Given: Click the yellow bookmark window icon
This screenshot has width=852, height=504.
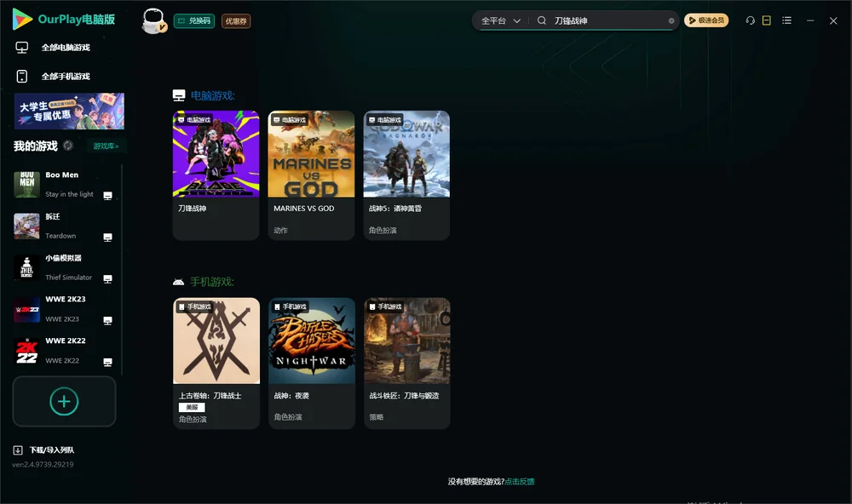Looking at the screenshot, I should pos(767,20).
